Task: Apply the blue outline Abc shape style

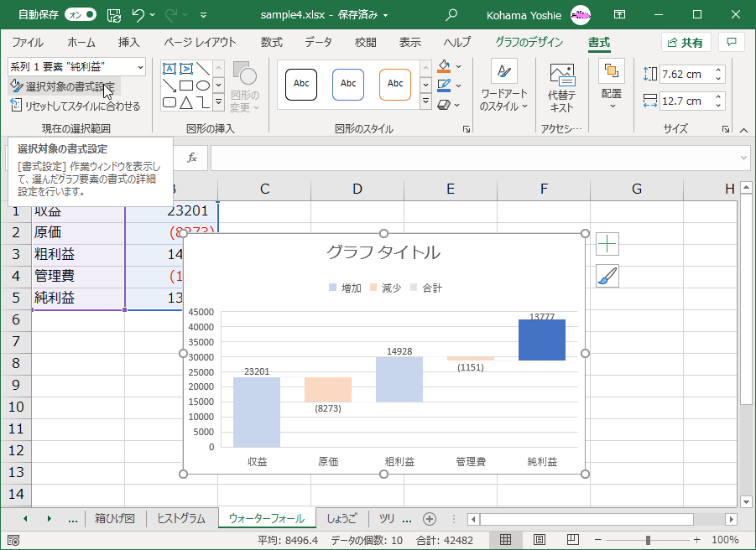Action: pos(348,85)
